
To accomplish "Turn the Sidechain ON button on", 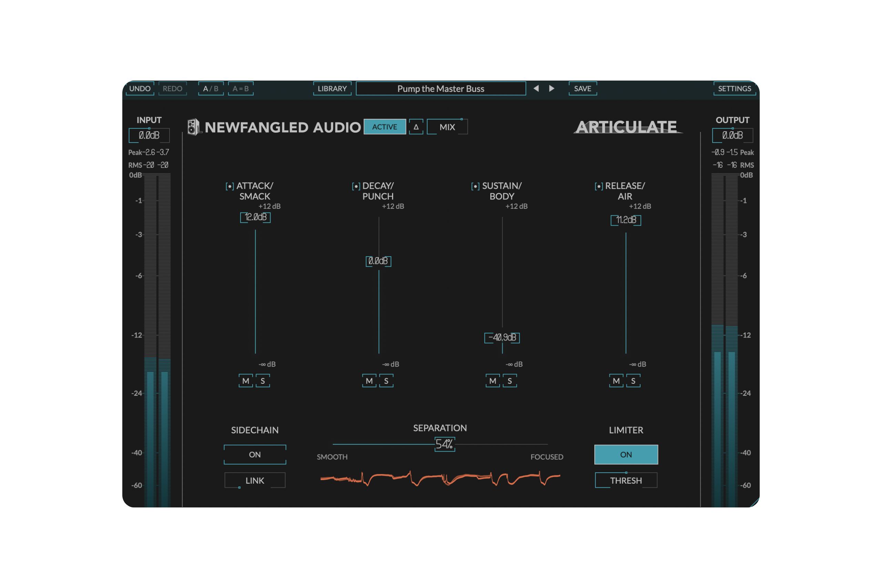I will [x=255, y=454].
